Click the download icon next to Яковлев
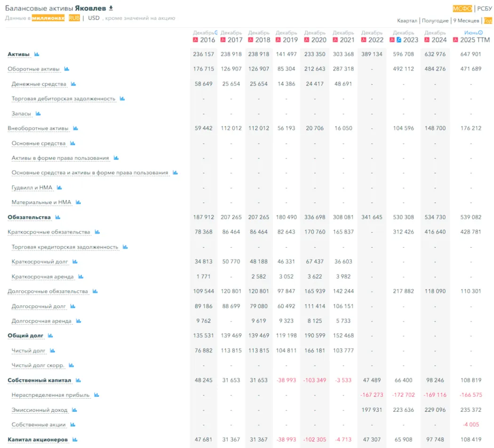494x448 pixels. pos(111,8)
